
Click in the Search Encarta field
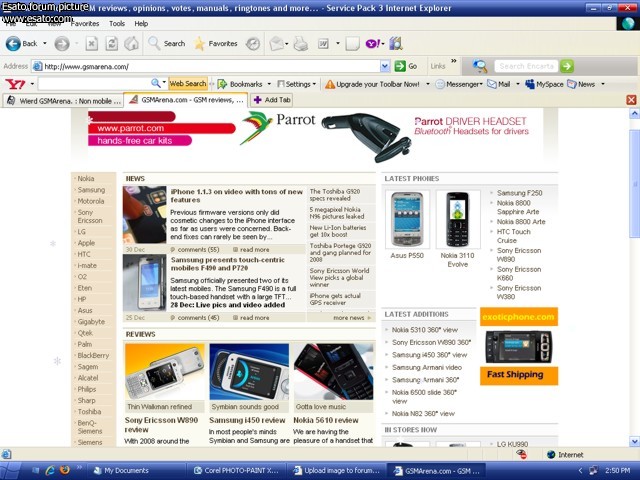(x=527, y=66)
